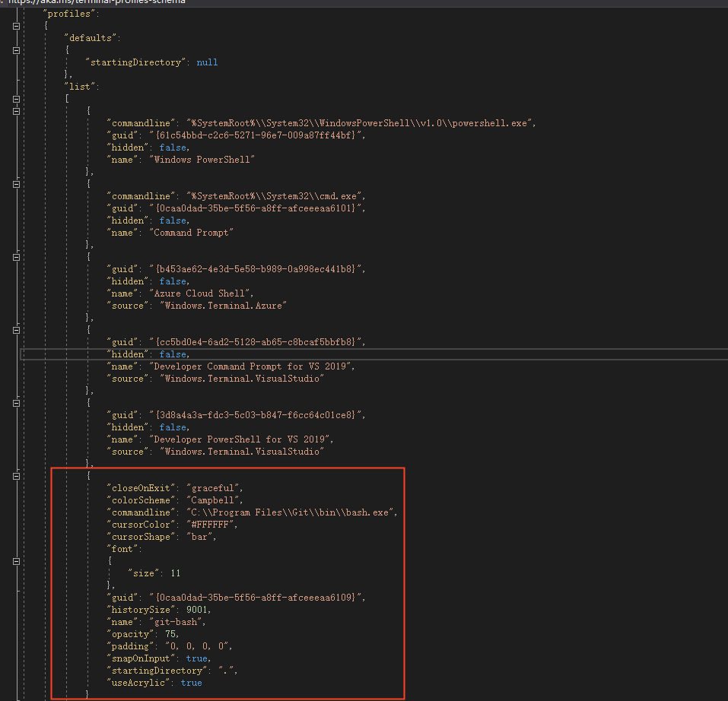Click the "Azure Cloud Shell" name value
The image size is (728, 701).
[x=199, y=293]
